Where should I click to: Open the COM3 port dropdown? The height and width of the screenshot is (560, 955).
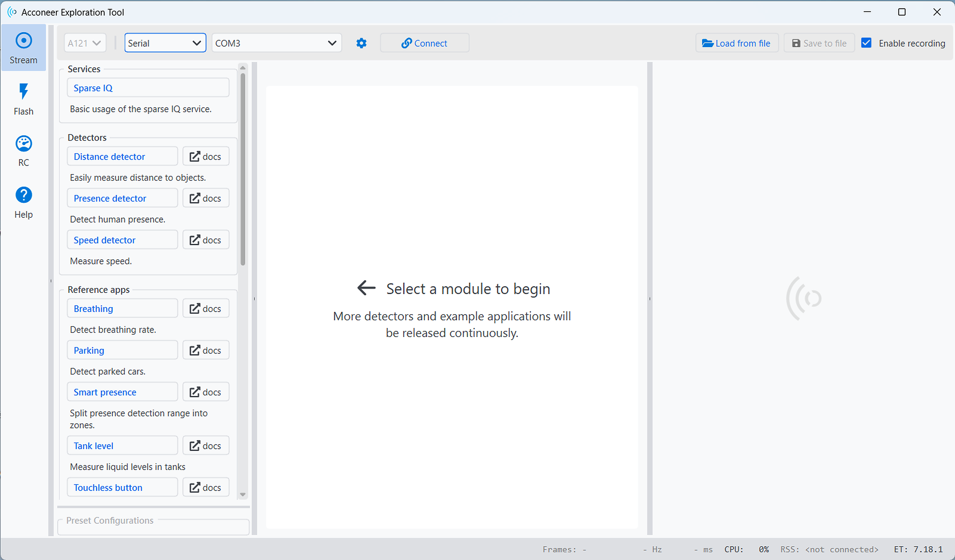click(x=276, y=43)
